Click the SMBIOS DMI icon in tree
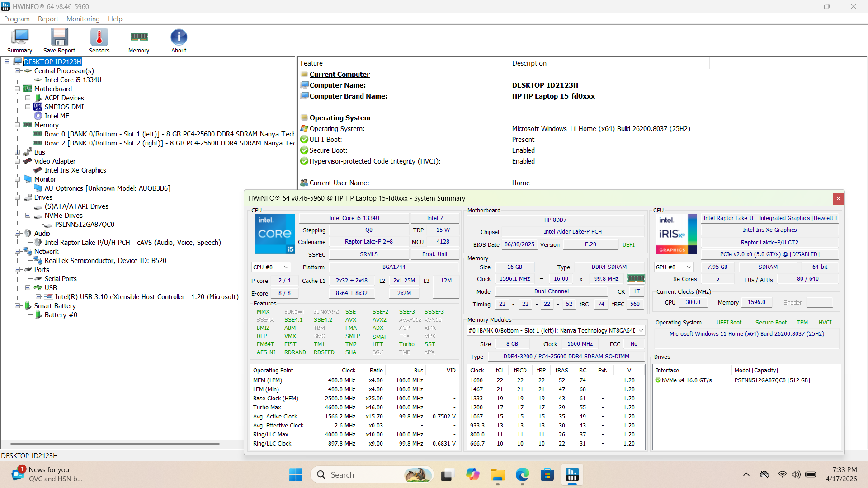868x488 pixels. click(x=38, y=107)
